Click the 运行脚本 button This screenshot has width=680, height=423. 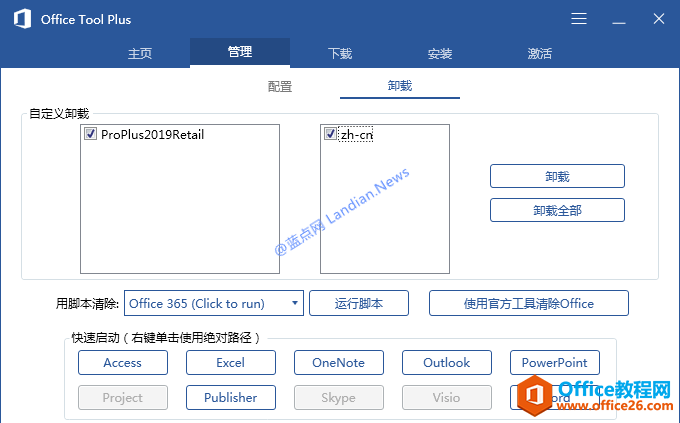pos(359,303)
